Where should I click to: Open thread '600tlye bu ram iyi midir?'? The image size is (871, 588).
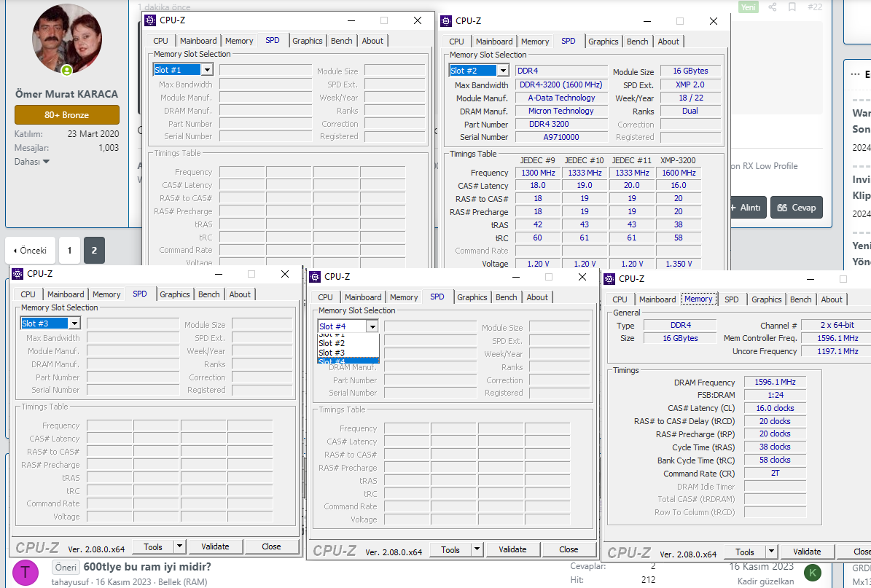click(x=147, y=567)
